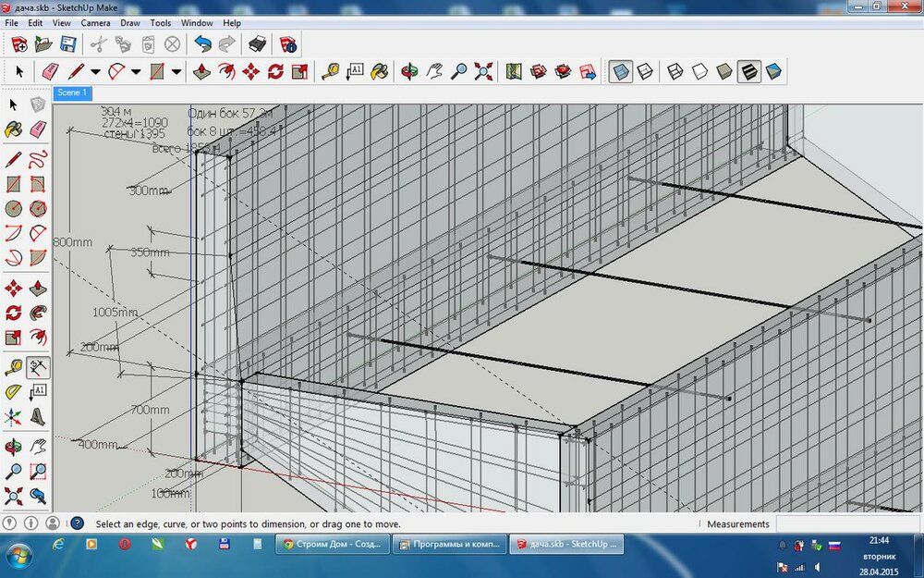This screenshot has width=924, height=578.
Task: Click the Undo arrow button
Action: tap(202, 43)
